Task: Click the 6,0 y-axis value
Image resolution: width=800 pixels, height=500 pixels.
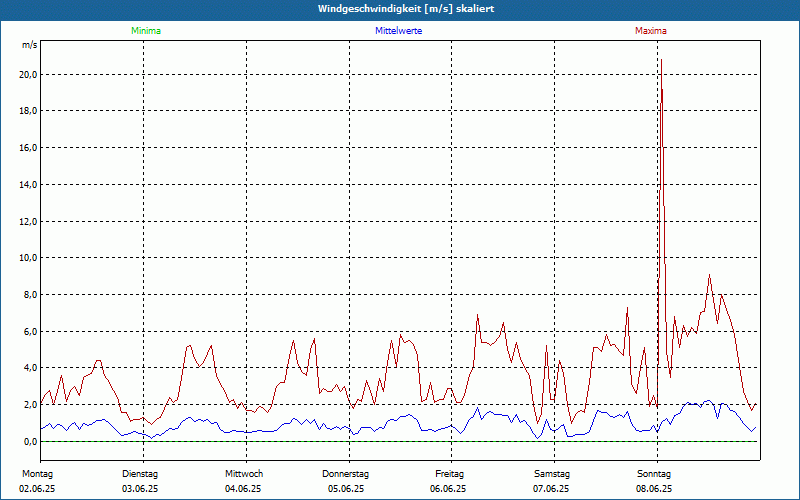Action: point(30,332)
